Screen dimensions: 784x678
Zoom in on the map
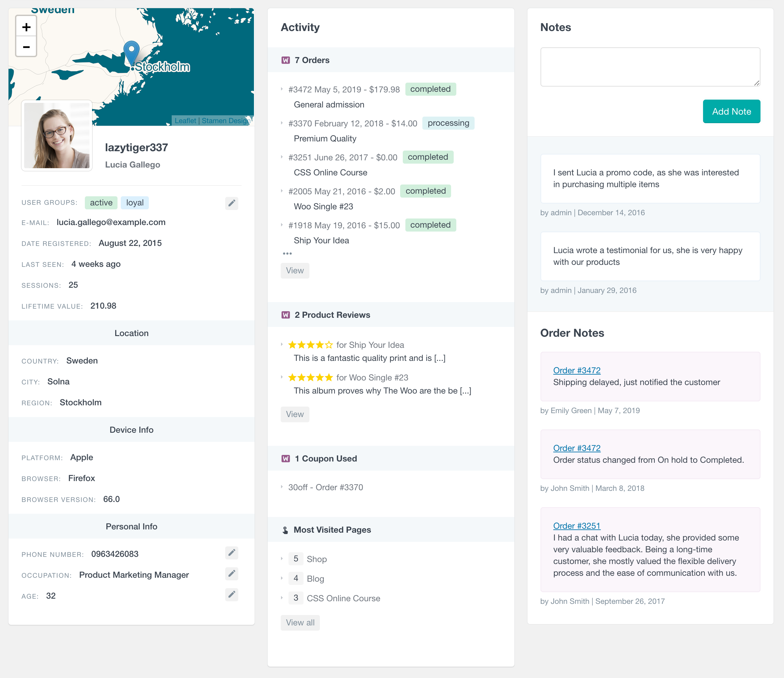(x=26, y=27)
